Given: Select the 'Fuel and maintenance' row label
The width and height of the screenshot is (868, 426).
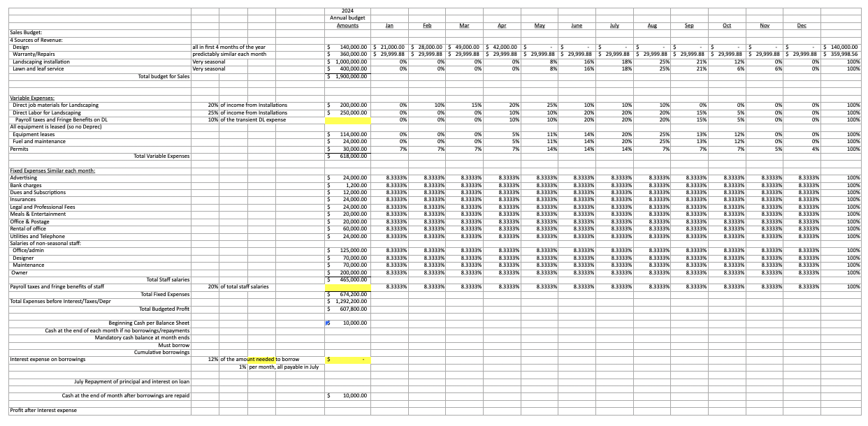Looking at the screenshot, I should tap(37, 141).
